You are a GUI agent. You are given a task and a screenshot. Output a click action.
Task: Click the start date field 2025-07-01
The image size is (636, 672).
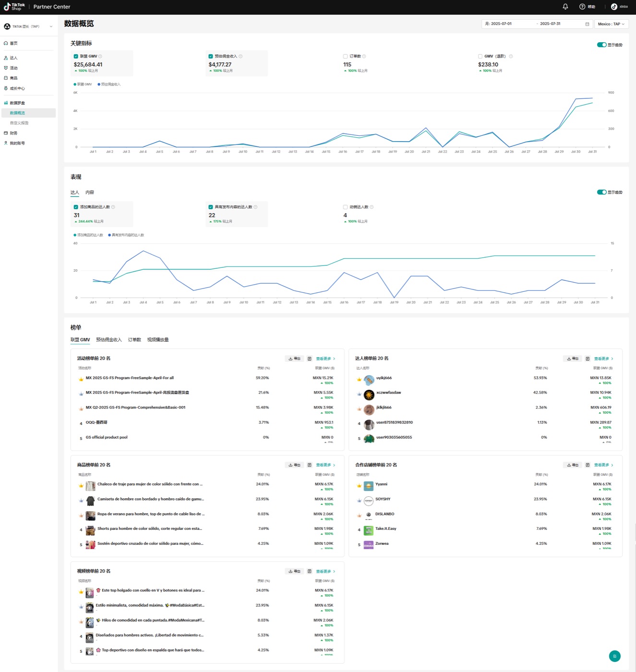[x=502, y=24]
